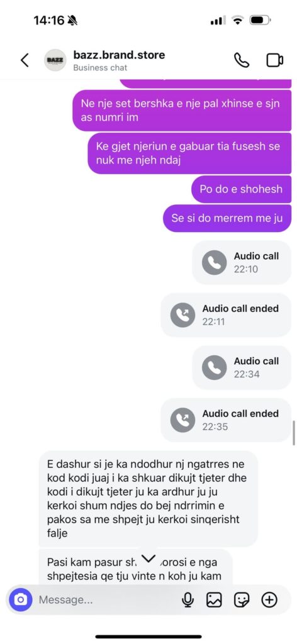Screen dimensions: 297x644
Task: Tap the Audio call ended 22:11 entry
Action: click(226, 315)
